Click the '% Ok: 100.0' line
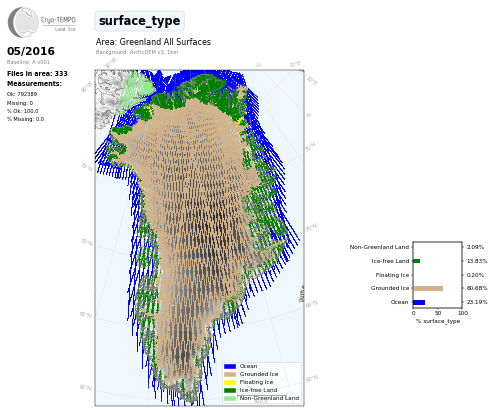This screenshot has height=410, width=492. (x=23, y=111)
